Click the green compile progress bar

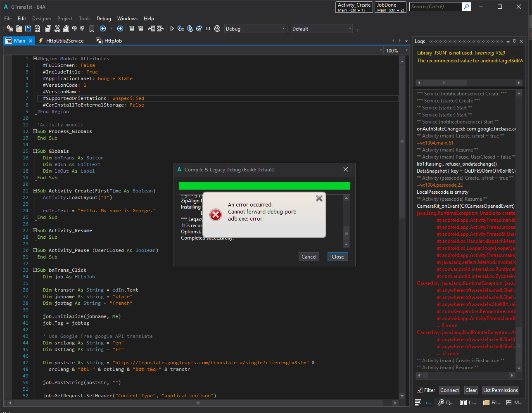(x=264, y=186)
